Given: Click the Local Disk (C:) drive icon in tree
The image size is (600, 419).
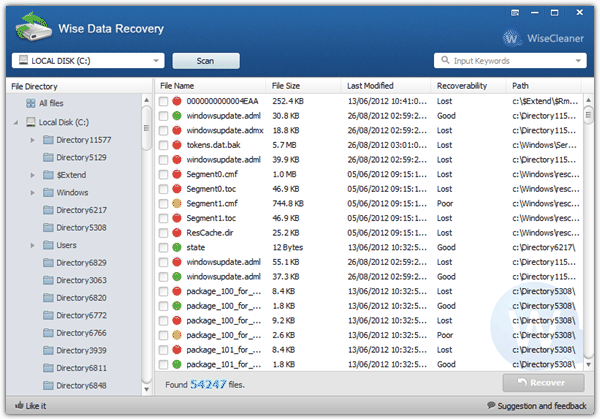Looking at the screenshot, I should click(x=31, y=122).
